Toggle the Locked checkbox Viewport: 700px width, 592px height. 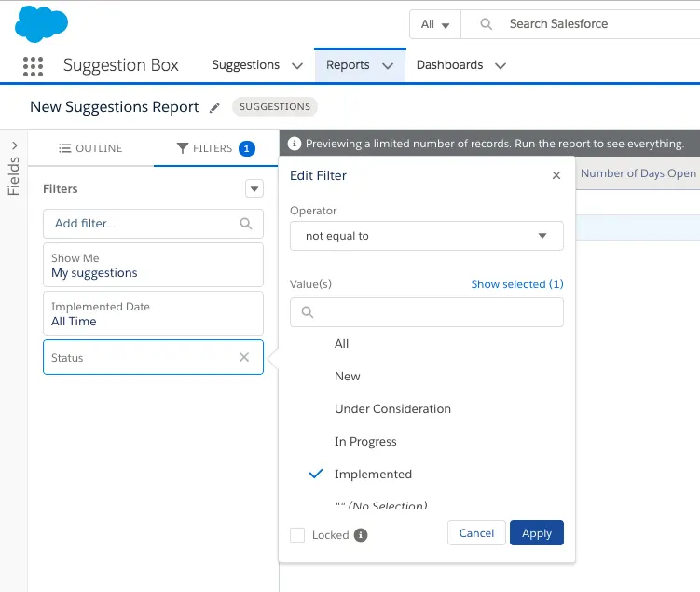pyautogui.click(x=297, y=535)
